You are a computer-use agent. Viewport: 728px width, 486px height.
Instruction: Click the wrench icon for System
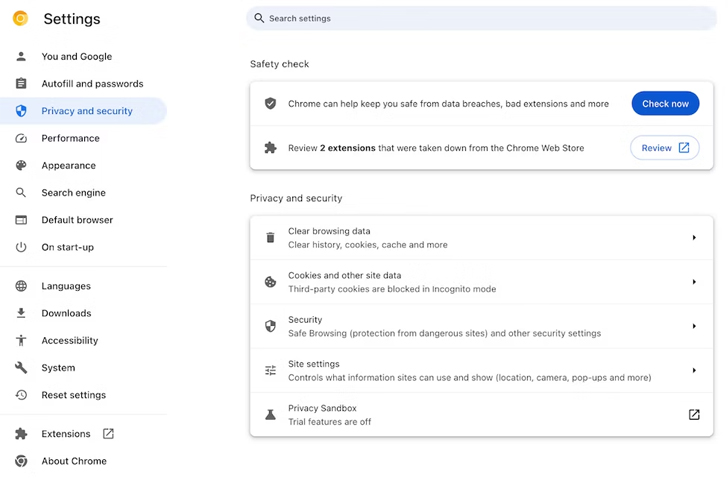(x=21, y=368)
